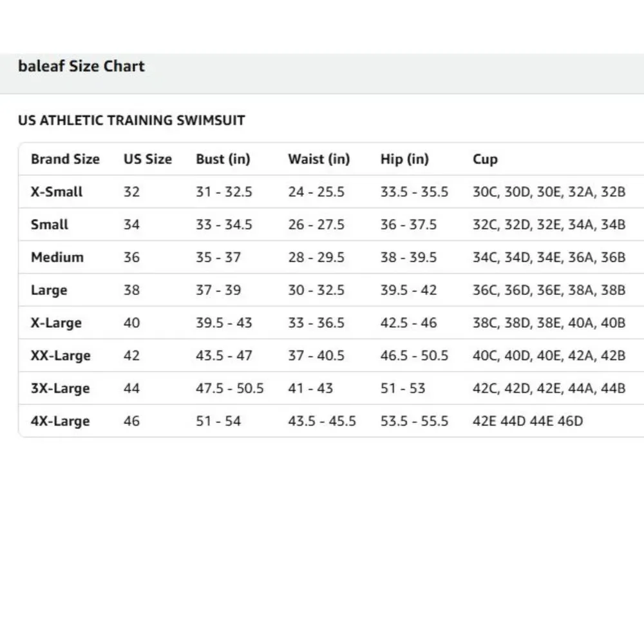The height and width of the screenshot is (644, 644).
Task: Select the Large brand size row
Action: pyautogui.click(x=331, y=290)
